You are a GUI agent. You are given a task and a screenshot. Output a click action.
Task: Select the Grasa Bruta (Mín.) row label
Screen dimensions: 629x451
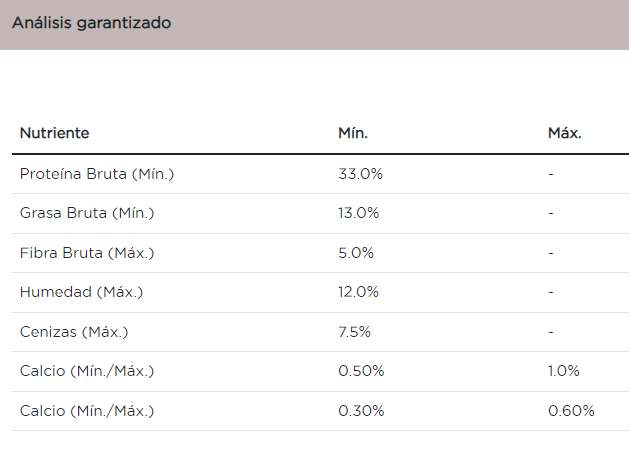(87, 213)
